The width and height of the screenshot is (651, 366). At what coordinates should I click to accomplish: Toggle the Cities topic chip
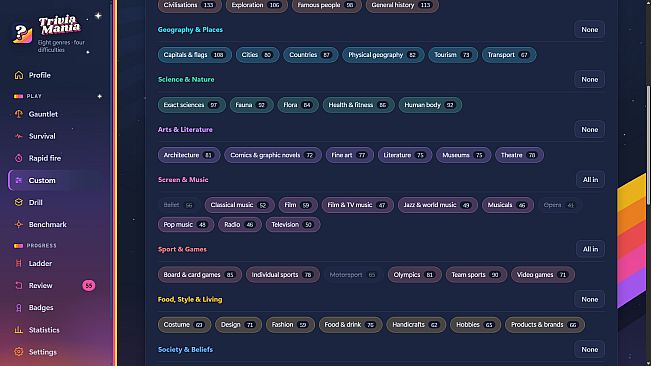(x=257, y=55)
